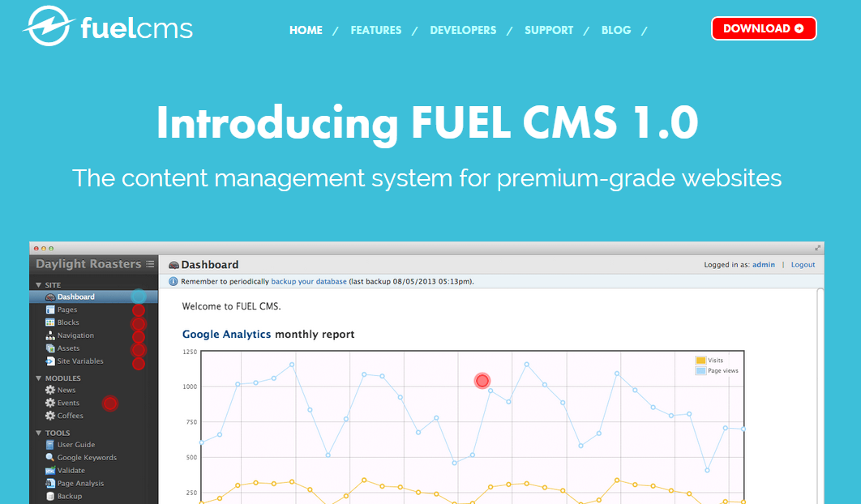This screenshot has height=504, width=861.
Task: Click the Google Keywords magnifier icon
Action: 50,457
